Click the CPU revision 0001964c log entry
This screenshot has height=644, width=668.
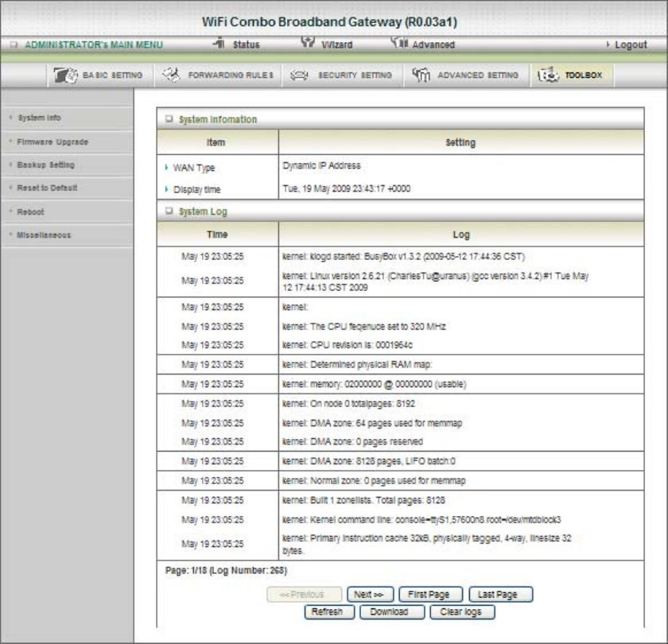pos(348,345)
